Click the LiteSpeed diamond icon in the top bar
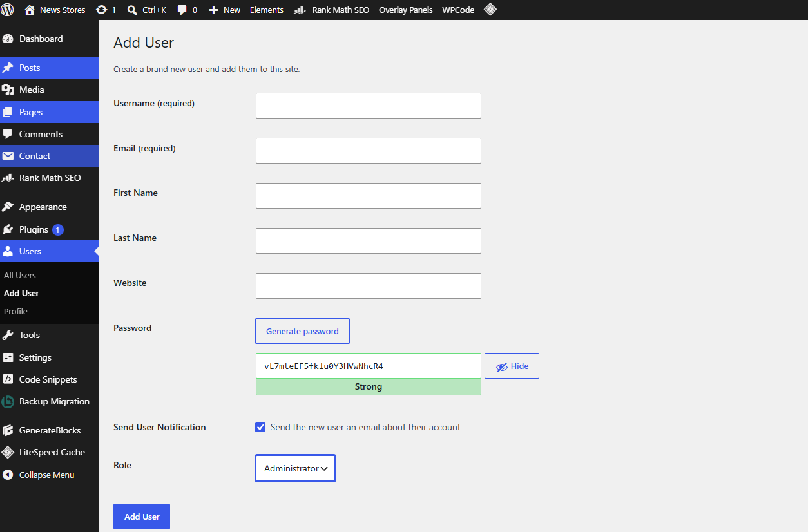 pyautogui.click(x=490, y=10)
